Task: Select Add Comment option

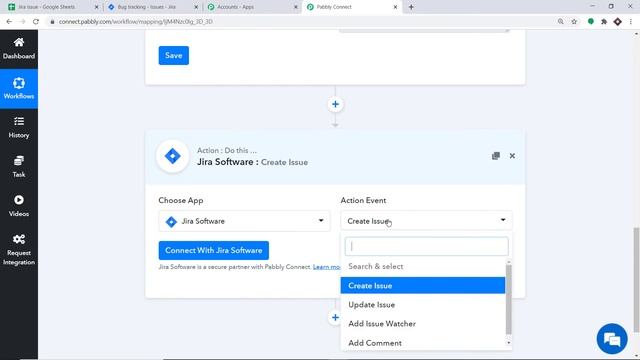Action: (x=422, y=343)
